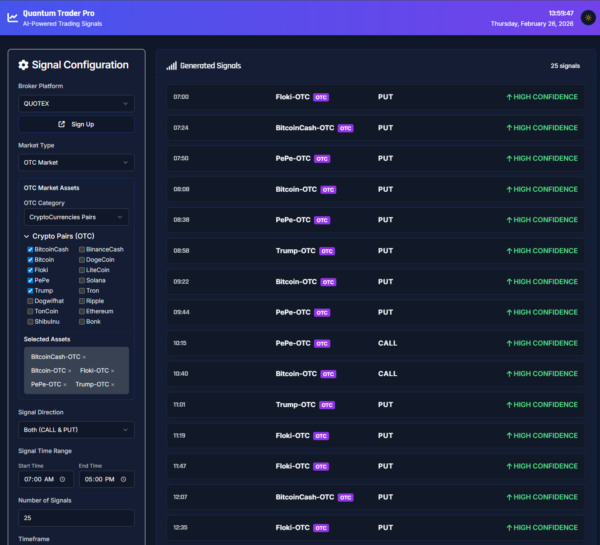This screenshot has width=600, height=545.
Task: Click the Generated Signals bar chart icon
Action: click(172, 66)
